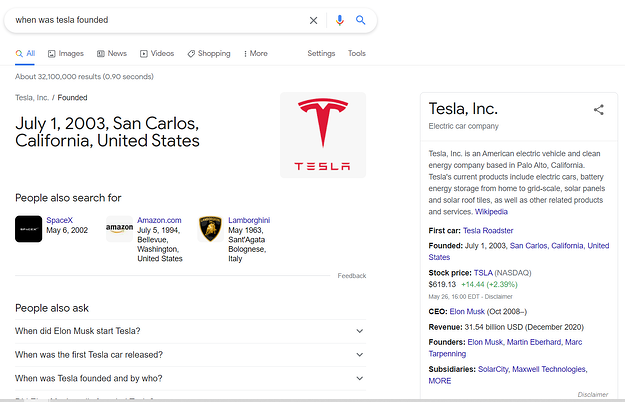Viewport: 625px width, 402px height.
Task: Open the Tesla Roadster link
Action: pos(488,230)
